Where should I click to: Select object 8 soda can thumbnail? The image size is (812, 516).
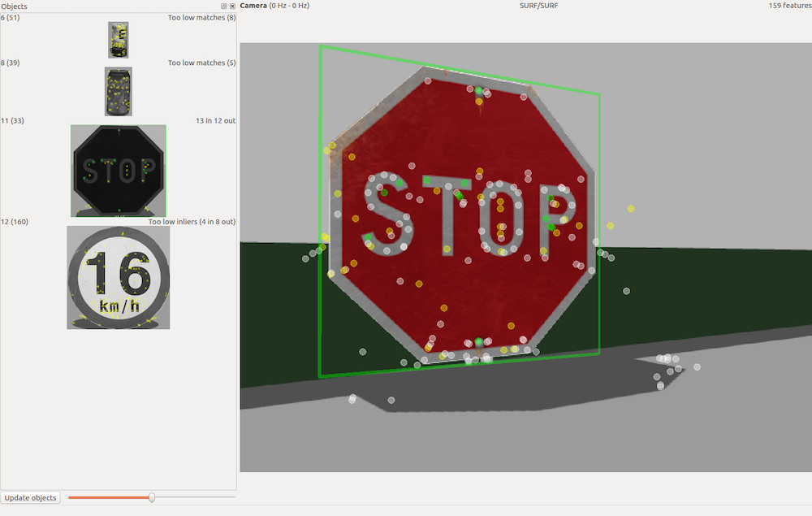pyautogui.click(x=119, y=91)
